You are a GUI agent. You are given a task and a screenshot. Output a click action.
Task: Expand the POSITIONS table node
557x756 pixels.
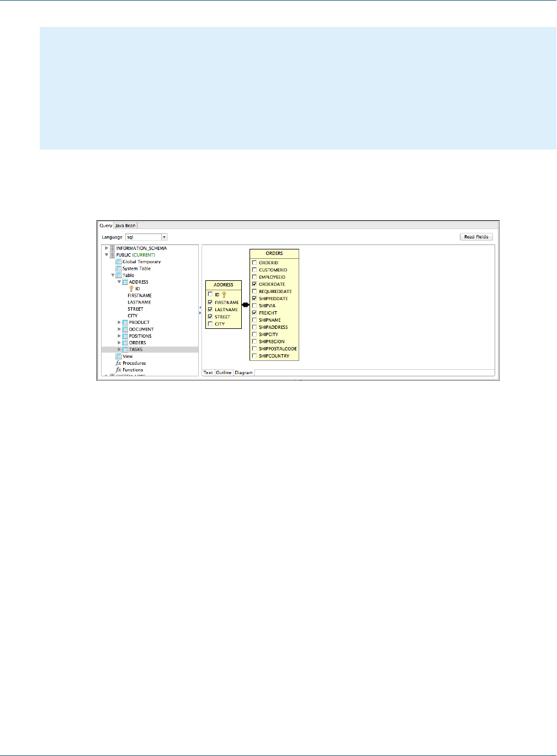tap(119, 336)
